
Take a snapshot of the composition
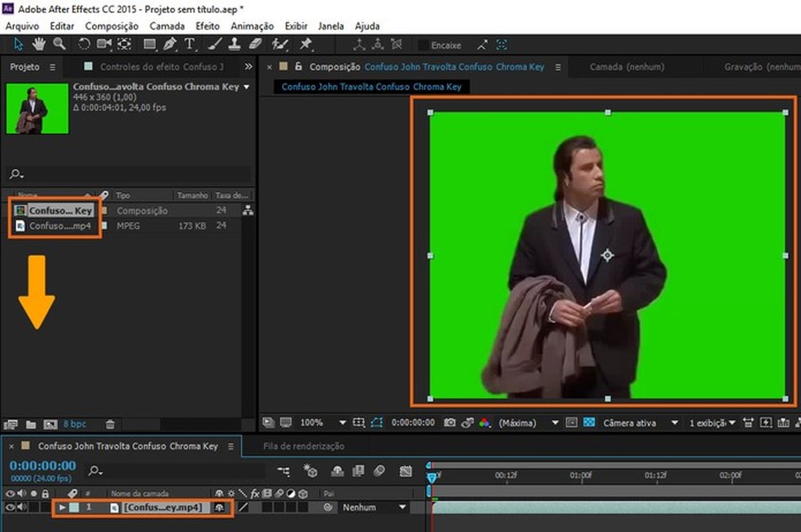449,423
